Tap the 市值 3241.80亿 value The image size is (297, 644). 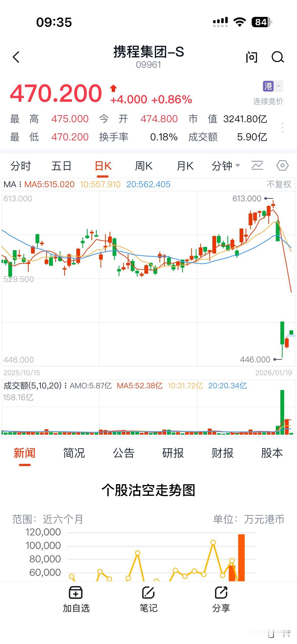[245, 119]
